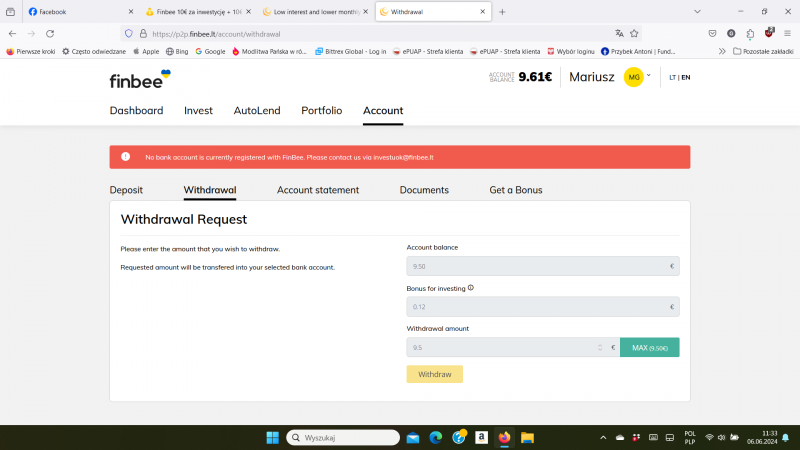Click the Bonus for investing info icon
Screen dimensions: 800x450
(471, 288)
